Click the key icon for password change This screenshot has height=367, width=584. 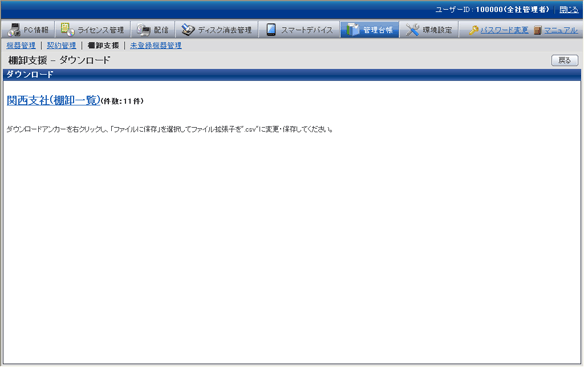tap(474, 30)
